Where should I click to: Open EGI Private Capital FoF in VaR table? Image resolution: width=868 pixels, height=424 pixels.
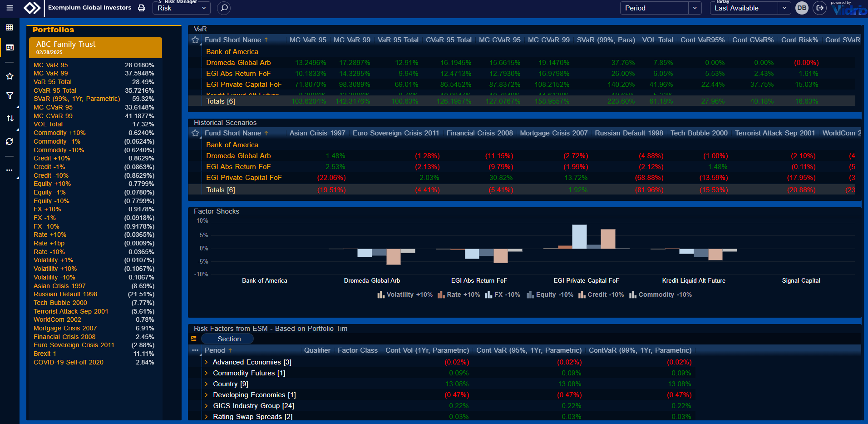(244, 85)
